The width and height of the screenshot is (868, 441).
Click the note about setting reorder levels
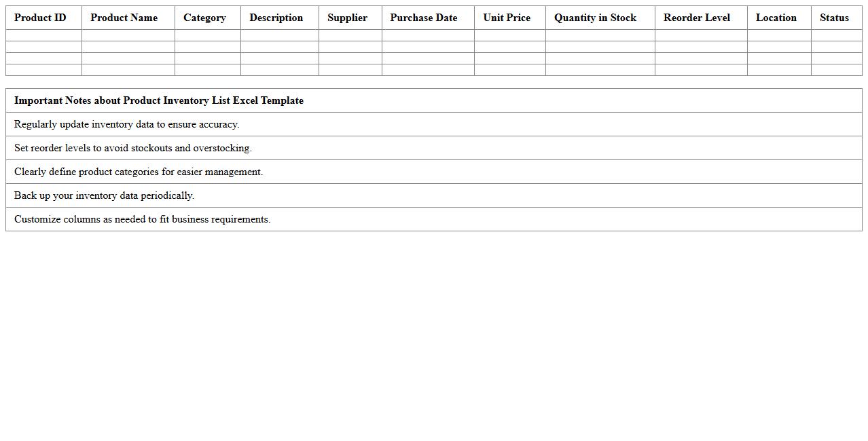pyautogui.click(x=133, y=148)
